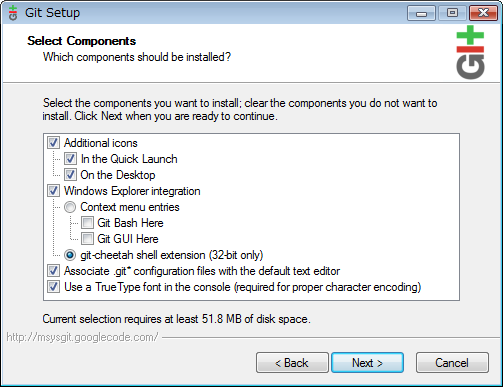The width and height of the screenshot is (503, 387).
Task: Toggle On the Desktop checkbox
Action: (70, 175)
